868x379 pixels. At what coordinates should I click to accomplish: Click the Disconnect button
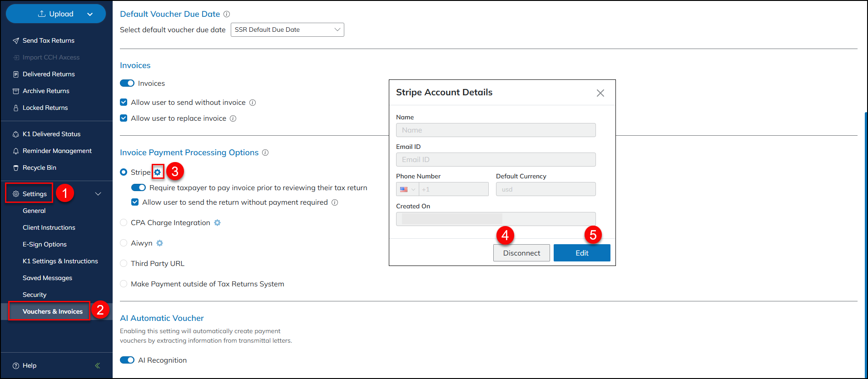521,253
